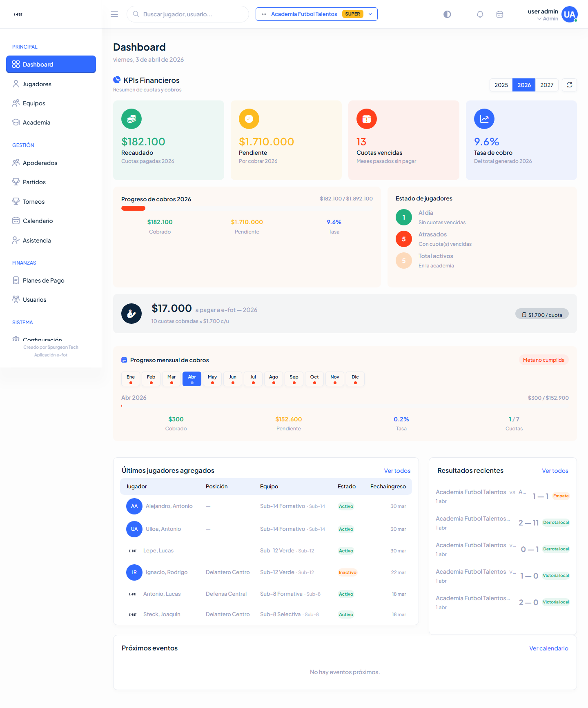Click the red Cuotas vencidas icon
The image size is (588, 708).
tap(367, 119)
